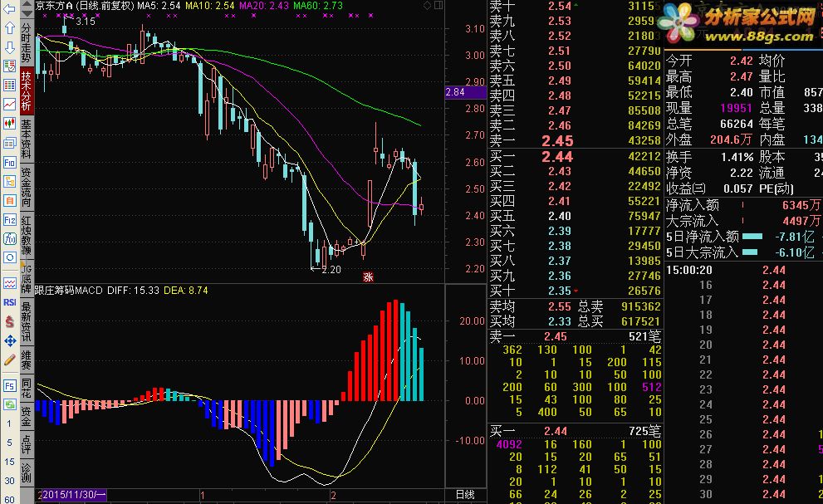Open the intraday line chart icon

[9, 105]
